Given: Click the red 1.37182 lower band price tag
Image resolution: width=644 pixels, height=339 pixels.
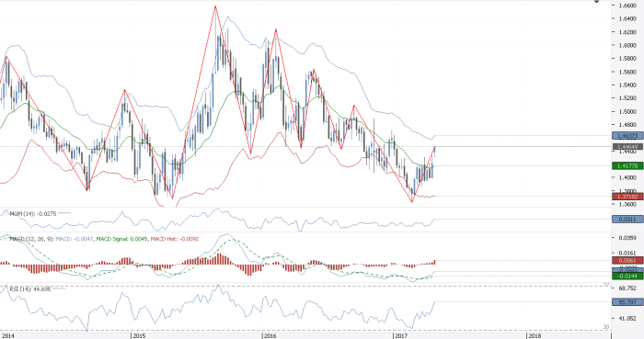Looking at the screenshot, I should 627,197.
